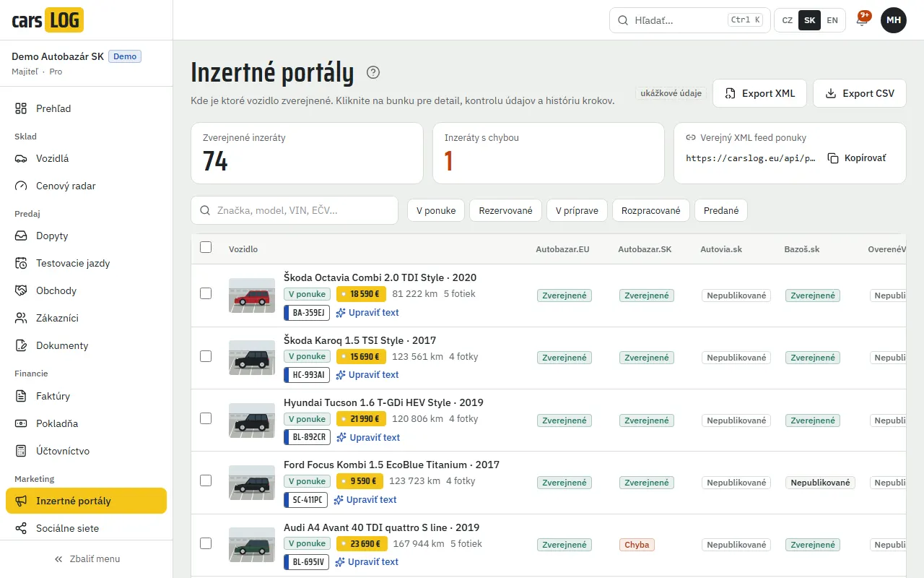Click the help question mark icon
Viewport: 924px width, 578px height.
[373, 72]
